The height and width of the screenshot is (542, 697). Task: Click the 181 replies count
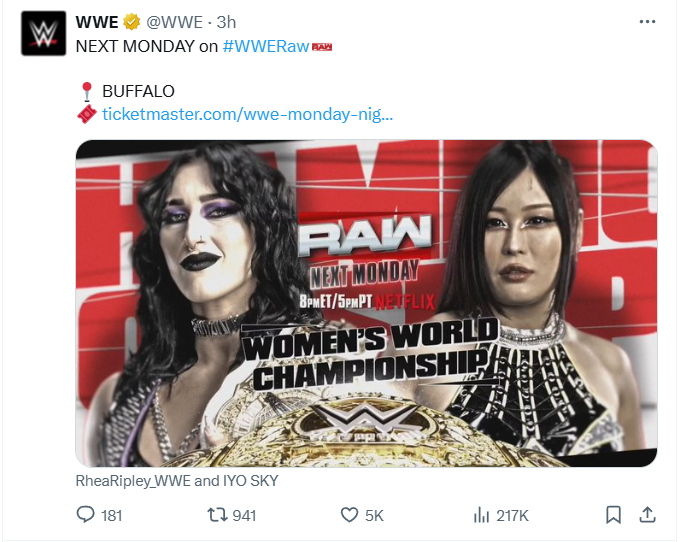click(112, 515)
